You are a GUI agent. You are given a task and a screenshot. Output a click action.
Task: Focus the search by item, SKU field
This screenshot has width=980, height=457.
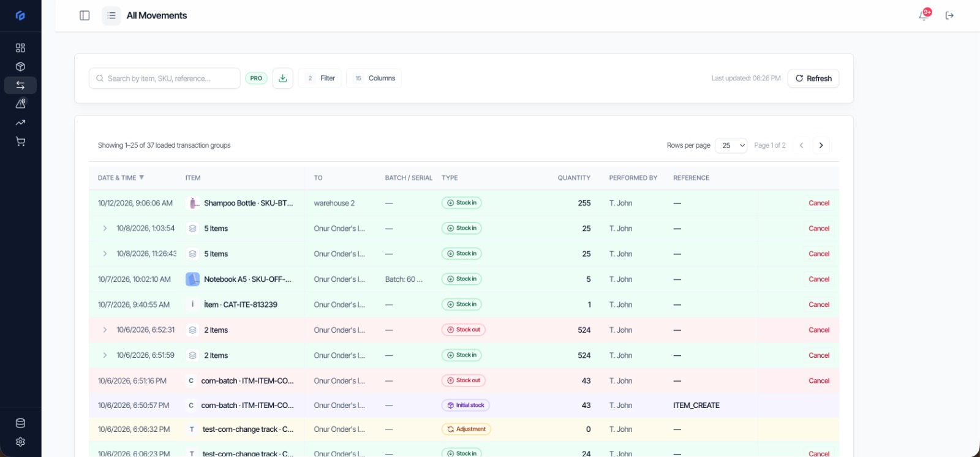(164, 78)
